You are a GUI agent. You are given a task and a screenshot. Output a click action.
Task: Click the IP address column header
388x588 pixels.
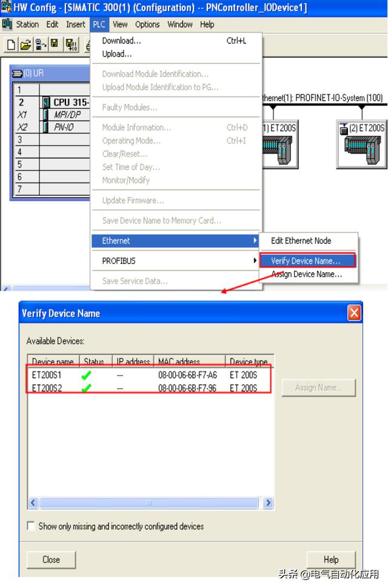(x=133, y=361)
